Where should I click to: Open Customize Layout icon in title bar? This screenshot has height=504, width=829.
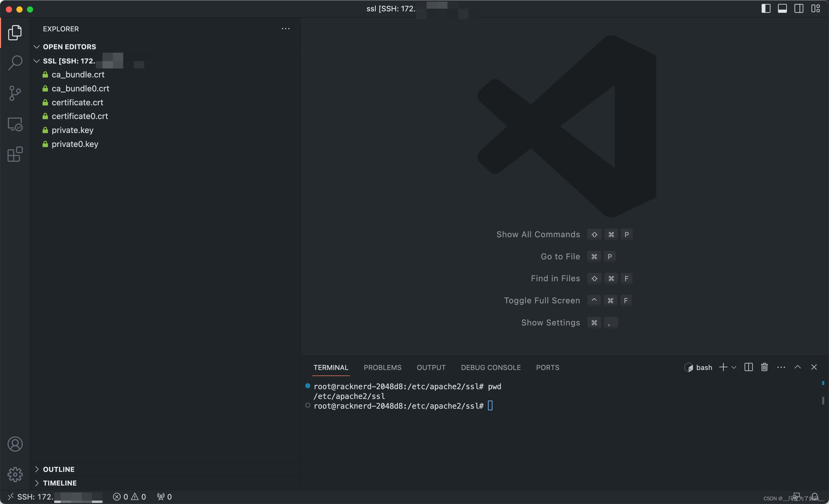tap(815, 8)
